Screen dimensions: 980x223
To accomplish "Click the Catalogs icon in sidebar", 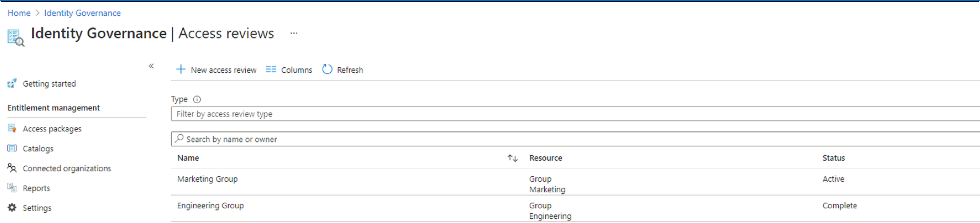I will [x=12, y=148].
